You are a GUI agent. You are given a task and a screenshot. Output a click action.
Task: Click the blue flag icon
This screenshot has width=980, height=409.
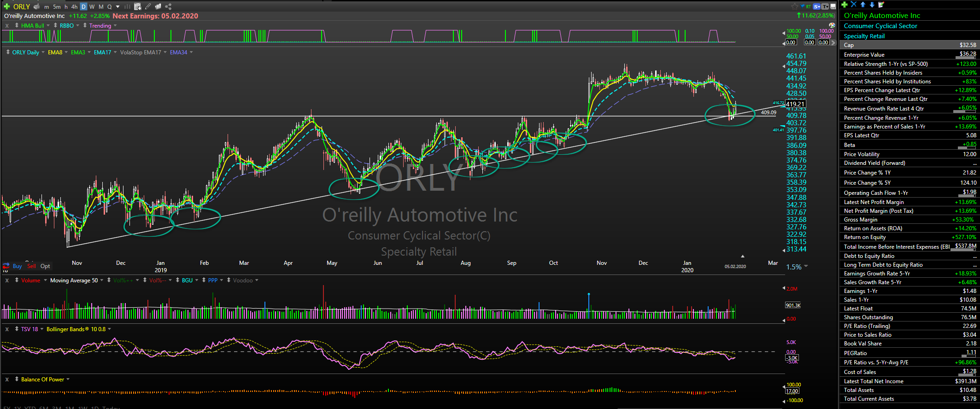(803, 6)
